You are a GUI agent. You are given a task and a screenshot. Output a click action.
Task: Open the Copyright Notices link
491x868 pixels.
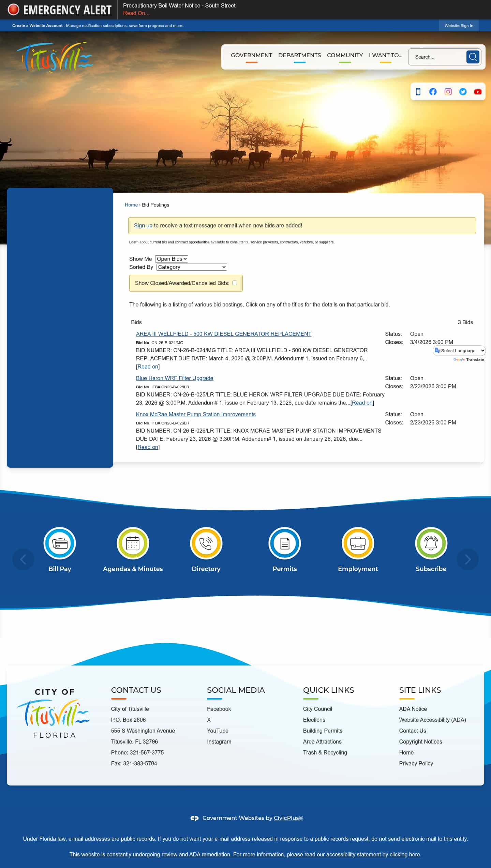click(420, 742)
